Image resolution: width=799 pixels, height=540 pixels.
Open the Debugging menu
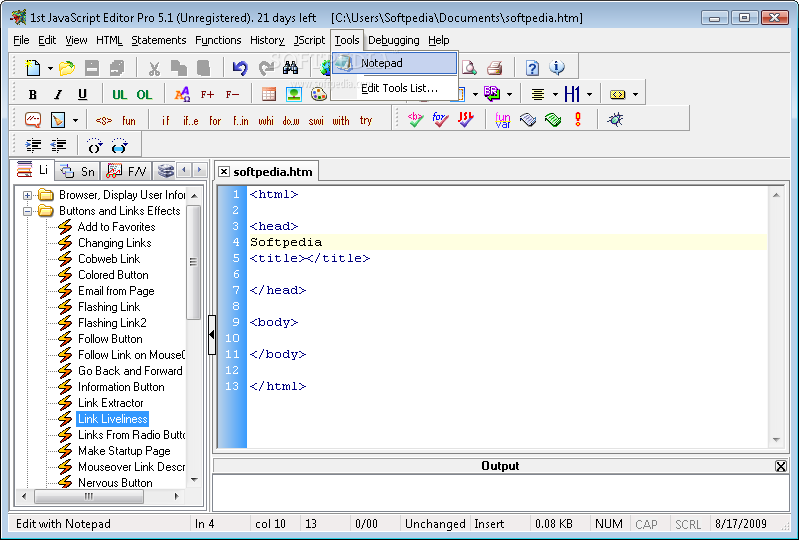393,40
